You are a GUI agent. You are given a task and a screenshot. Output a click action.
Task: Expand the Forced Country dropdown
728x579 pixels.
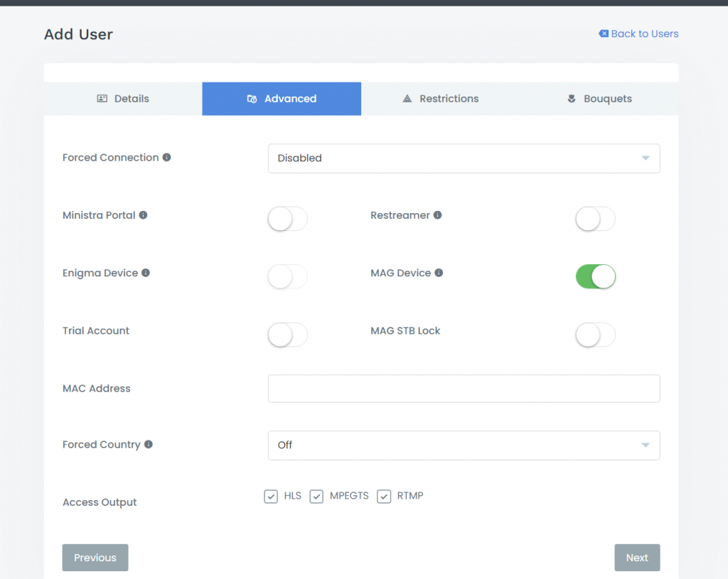[464, 445]
